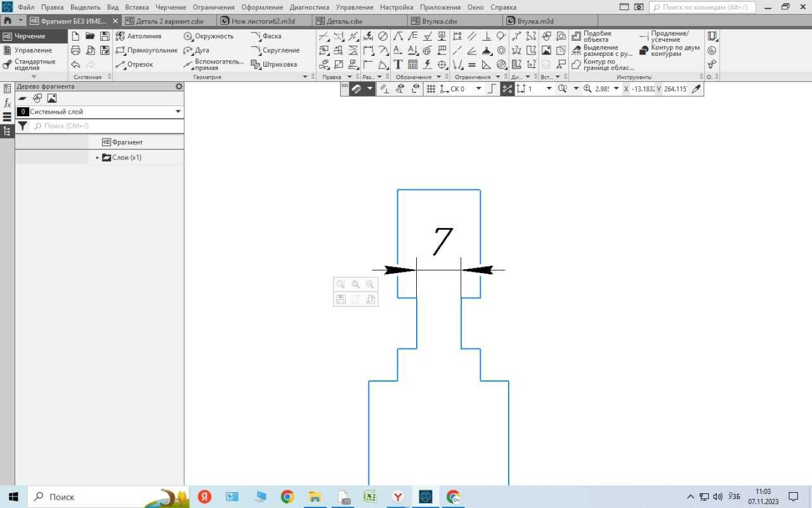Expand the Геометрия group arrow
Viewport: 812px width, 508px height.
pos(305,77)
